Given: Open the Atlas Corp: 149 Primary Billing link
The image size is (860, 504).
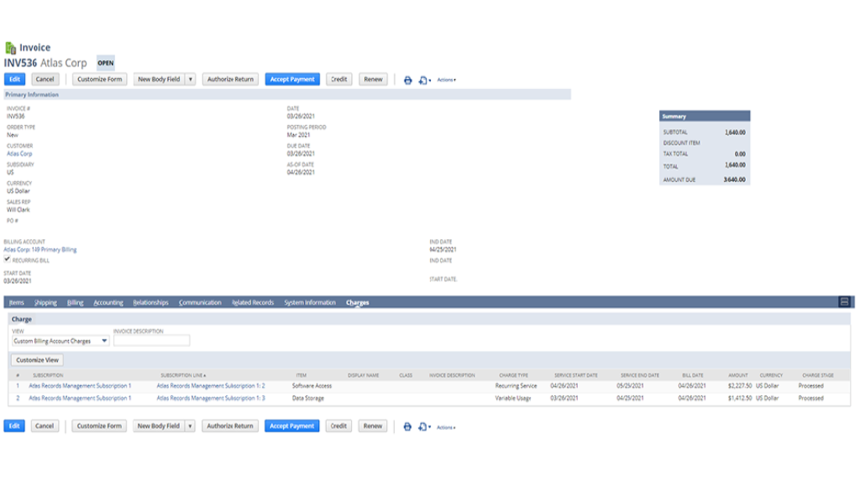Looking at the screenshot, I should (x=41, y=249).
